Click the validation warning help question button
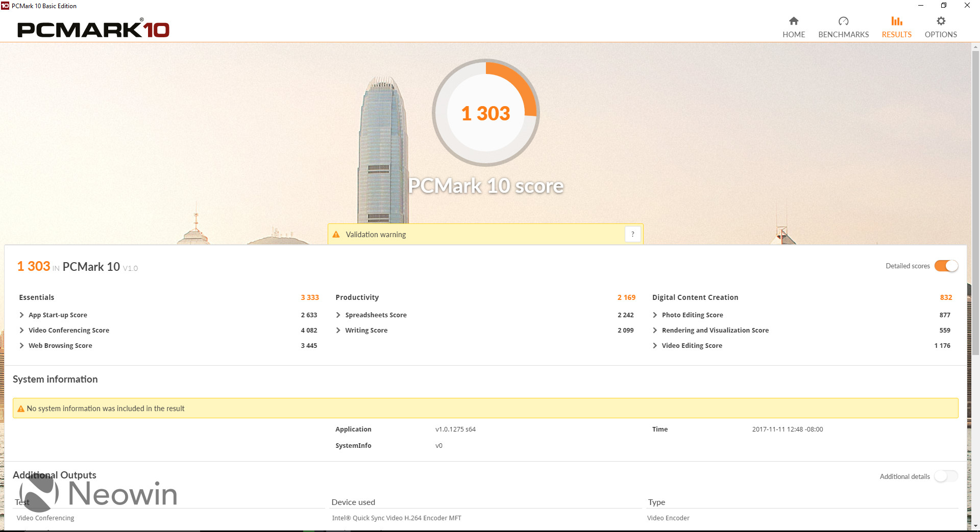The width and height of the screenshot is (980, 532). [633, 234]
